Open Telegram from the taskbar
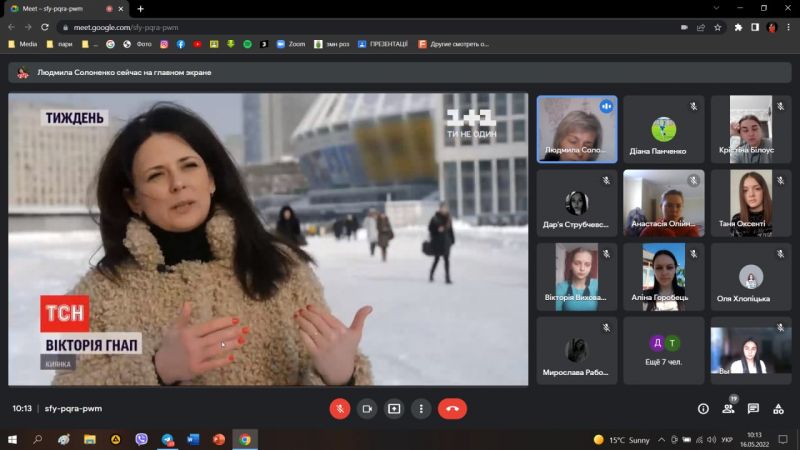The width and height of the screenshot is (800, 450). tap(167, 439)
